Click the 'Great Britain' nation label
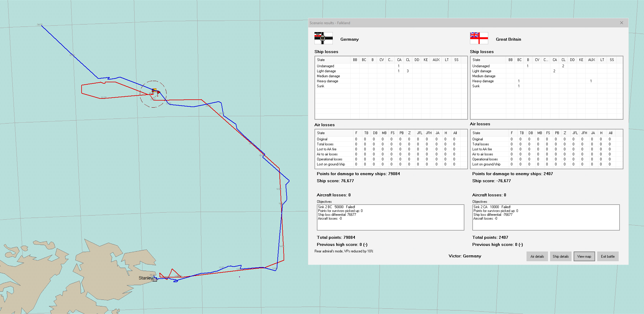 point(509,39)
